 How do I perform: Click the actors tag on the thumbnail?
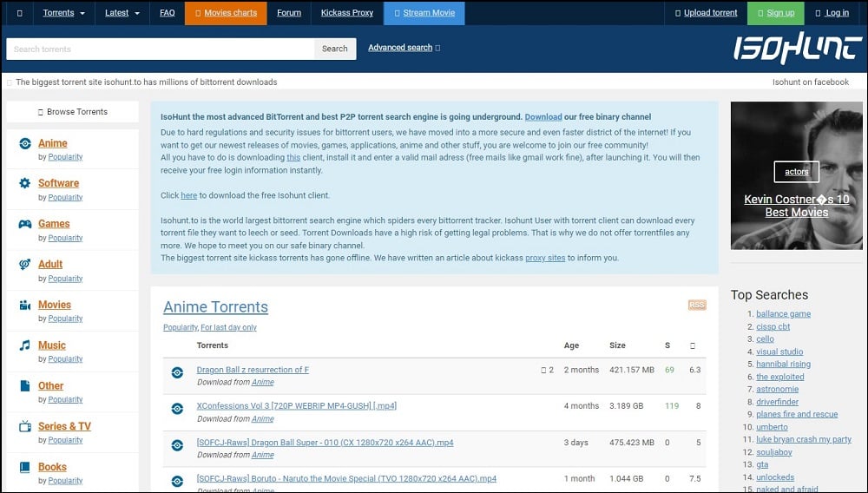(x=797, y=172)
